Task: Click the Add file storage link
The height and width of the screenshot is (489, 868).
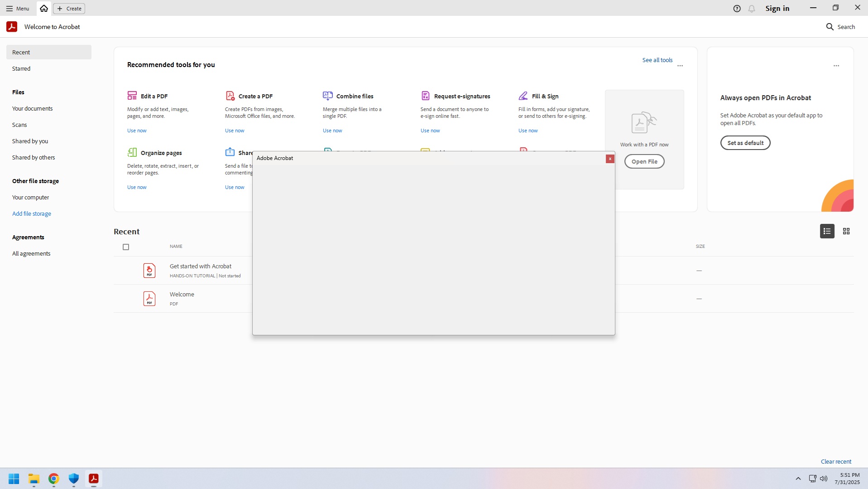Action: click(32, 213)
